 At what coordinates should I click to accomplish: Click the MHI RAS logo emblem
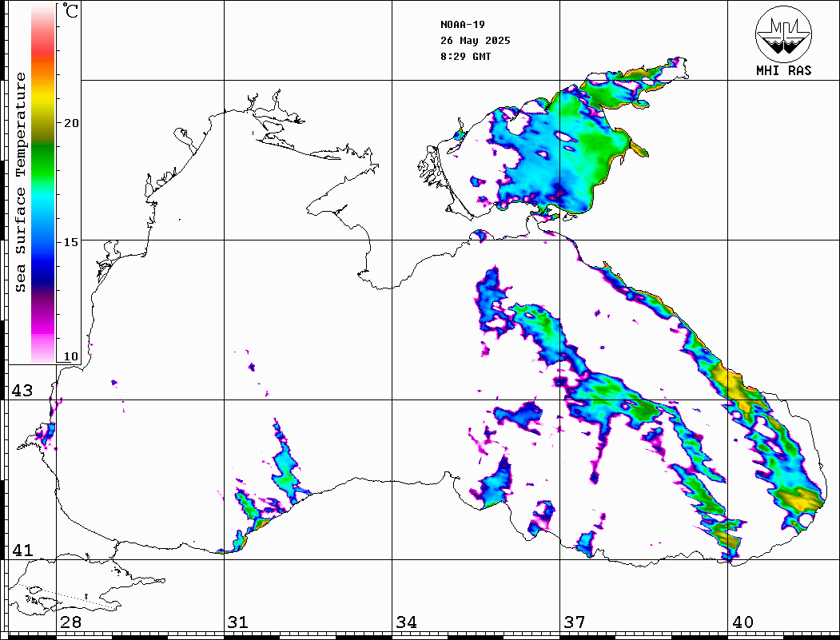click(x=783, y=34)
